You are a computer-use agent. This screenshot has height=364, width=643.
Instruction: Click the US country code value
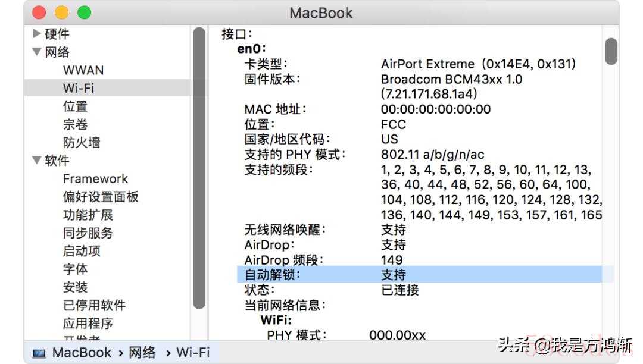[x=389, y=139]
